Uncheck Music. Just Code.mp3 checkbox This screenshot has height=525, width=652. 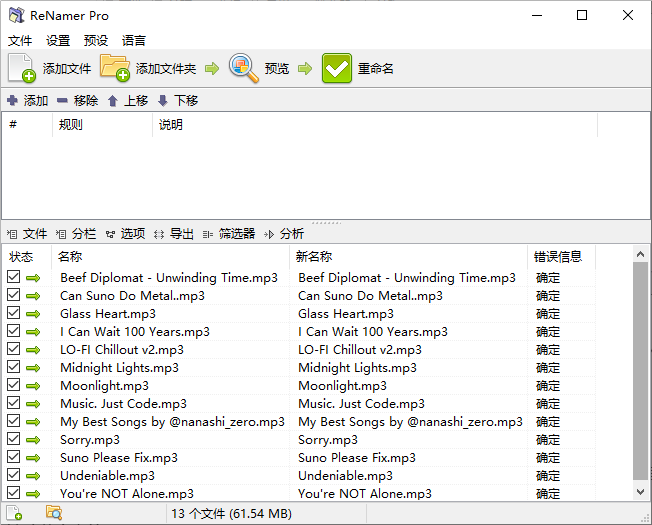13,403
